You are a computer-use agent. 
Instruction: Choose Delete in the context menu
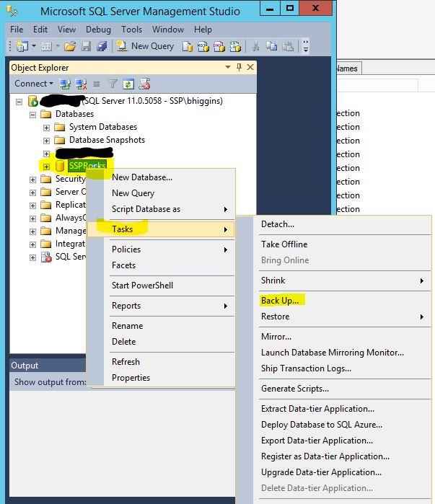click(x=124, y=342)
